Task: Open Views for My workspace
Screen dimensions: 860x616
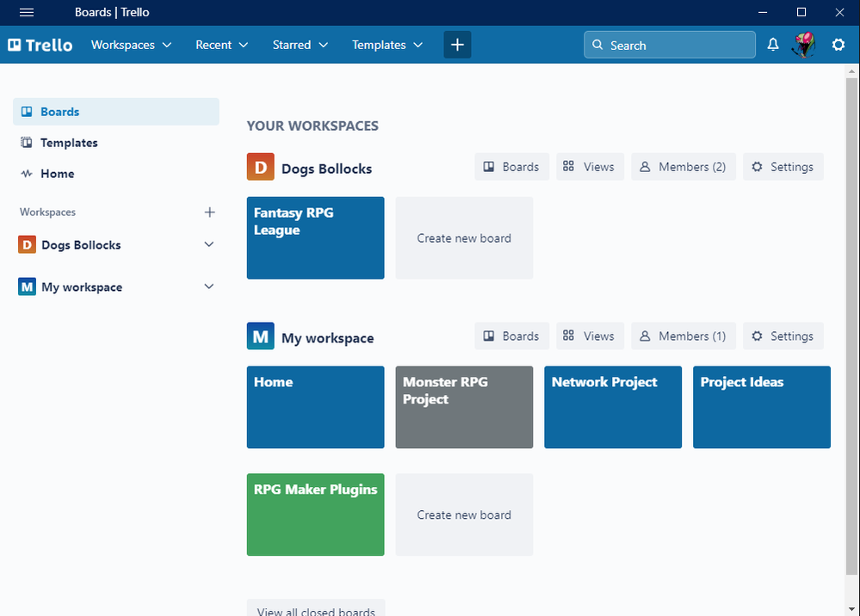Action: pyautogui.click(x=590, y=336)
